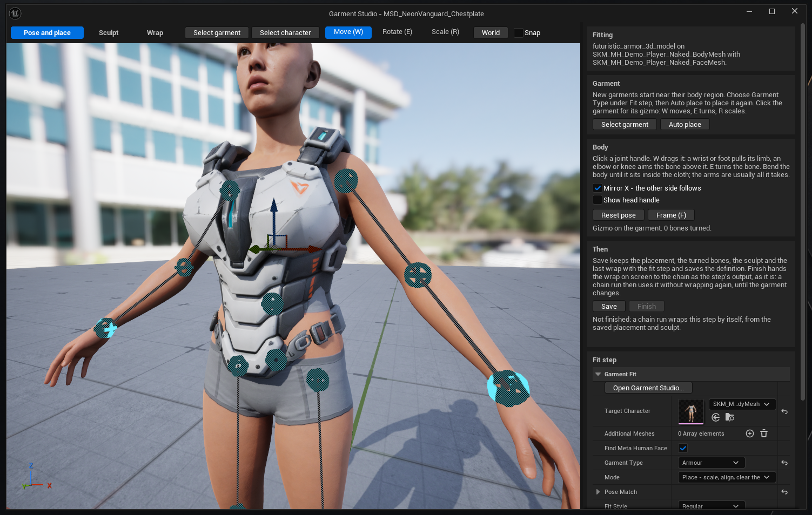
Task: Grab the blue up-axis gizmo arrow
Action: 274,207
